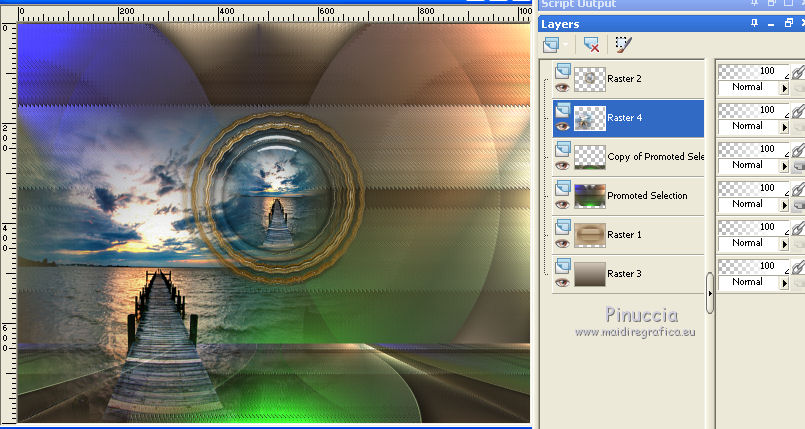Open blend mode dropdown for Raster 1
805x429 pixels.
click(784, 244)
